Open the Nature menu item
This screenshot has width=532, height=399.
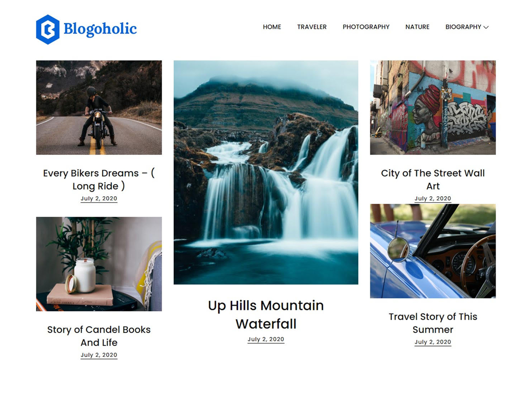click(417, 27)
